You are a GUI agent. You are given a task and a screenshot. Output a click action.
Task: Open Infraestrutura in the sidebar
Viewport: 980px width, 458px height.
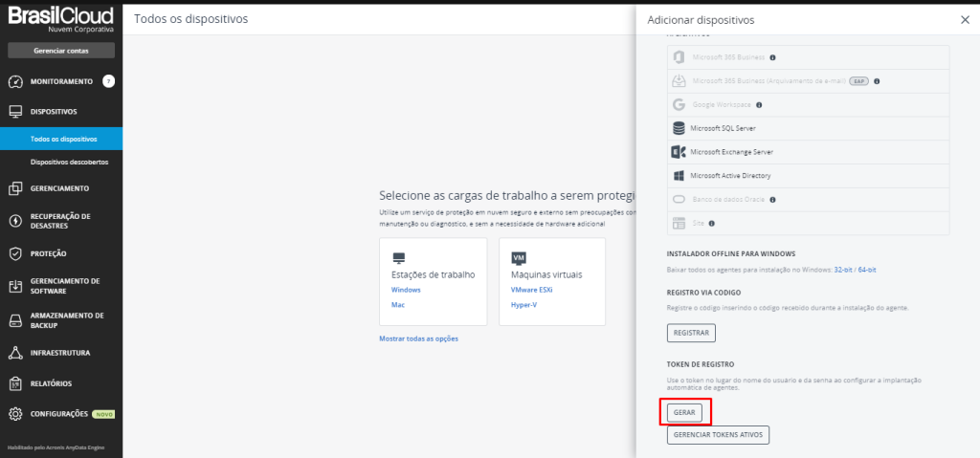(x=61, y=353)
